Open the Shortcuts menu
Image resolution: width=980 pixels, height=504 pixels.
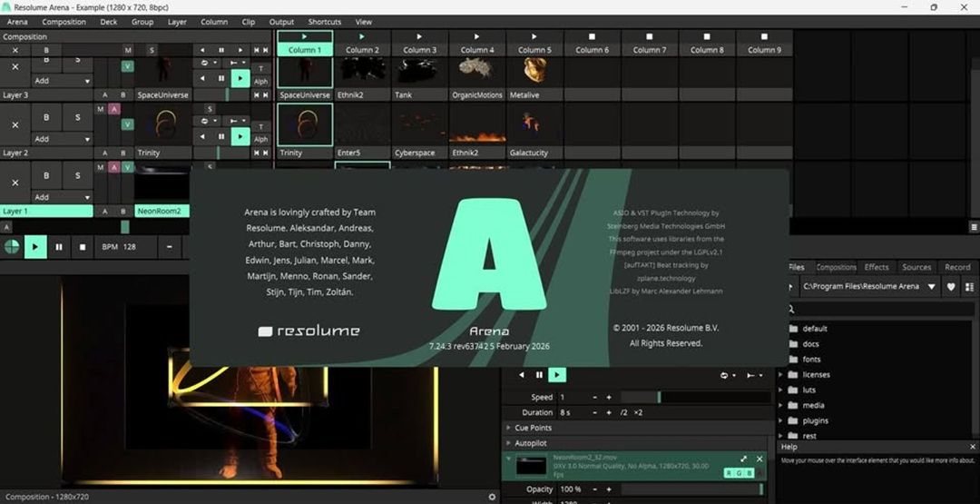click(x=325, y=22)
